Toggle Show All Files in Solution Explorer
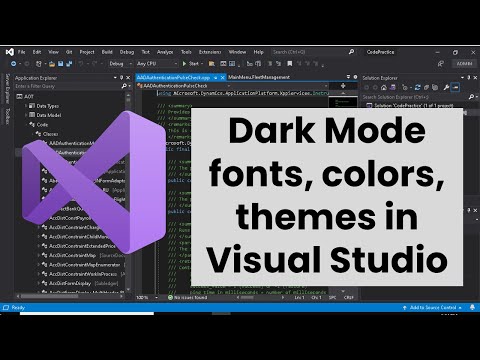The width and height of the screenshot is (480, 360). [x=435, y=88]
